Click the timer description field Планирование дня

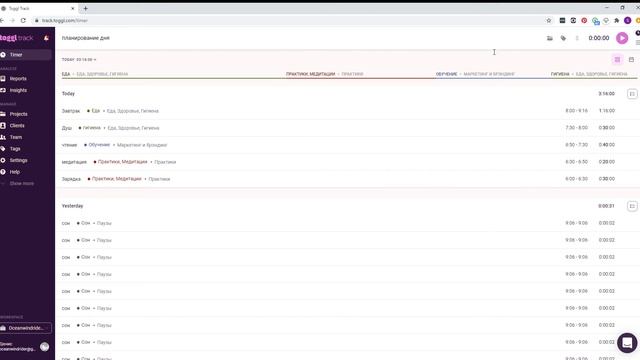(86, 38)
